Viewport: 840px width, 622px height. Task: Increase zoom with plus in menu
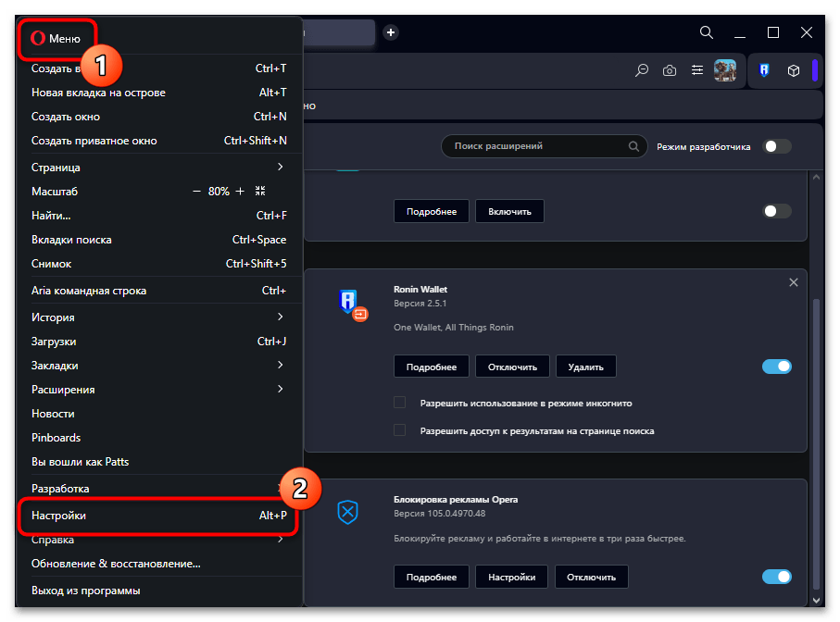pos(240,191)
